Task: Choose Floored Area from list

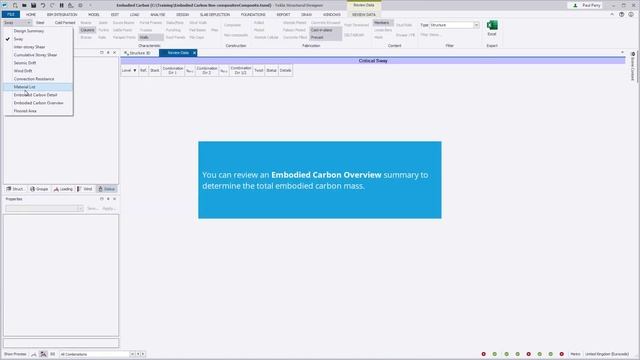Action: coord(25,111)
